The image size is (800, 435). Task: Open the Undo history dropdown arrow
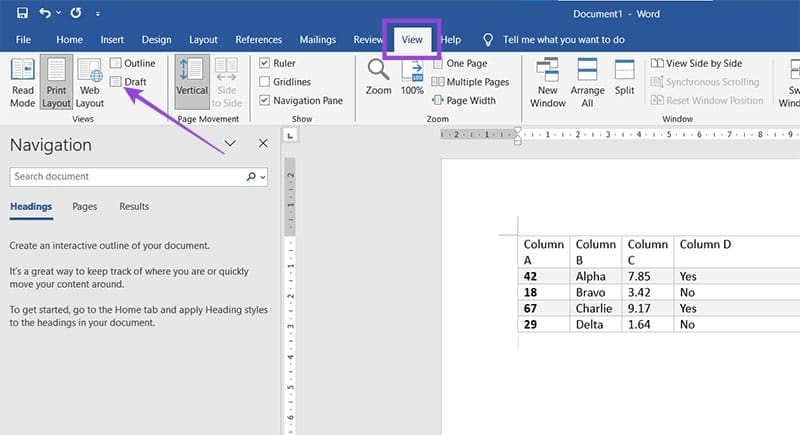click(x=59, y=13)
